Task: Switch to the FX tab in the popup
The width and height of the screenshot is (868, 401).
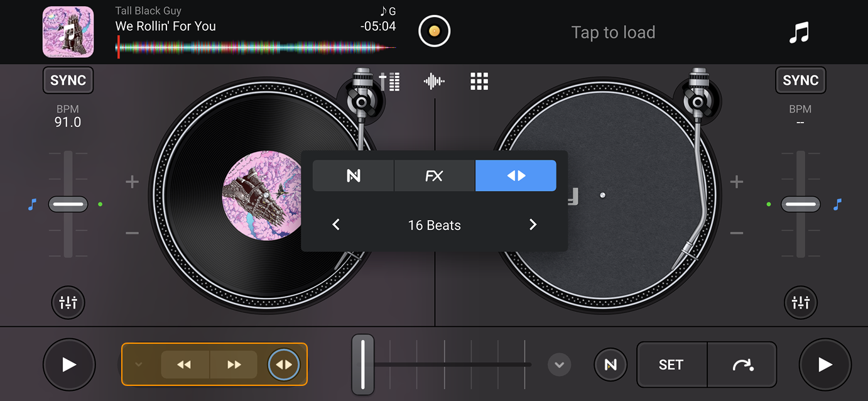Action: pos(434,175)
